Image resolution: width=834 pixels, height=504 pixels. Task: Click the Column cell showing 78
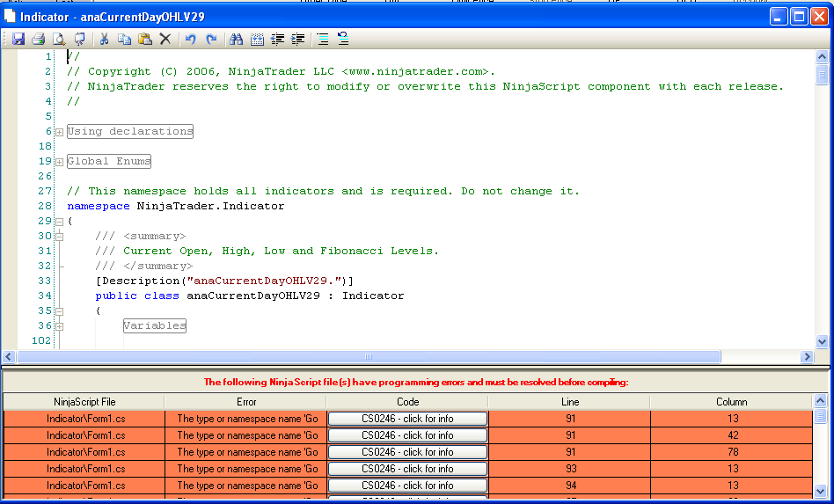pos(731,452)
